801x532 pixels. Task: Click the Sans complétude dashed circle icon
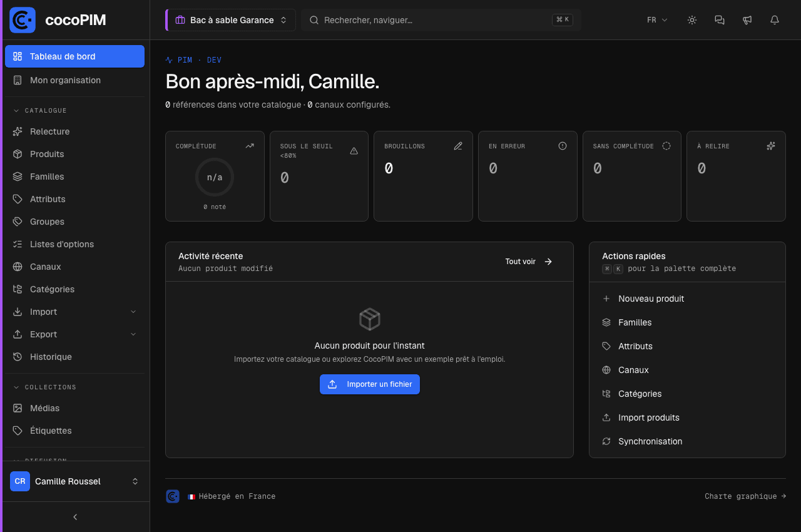[x=666, y=146]
